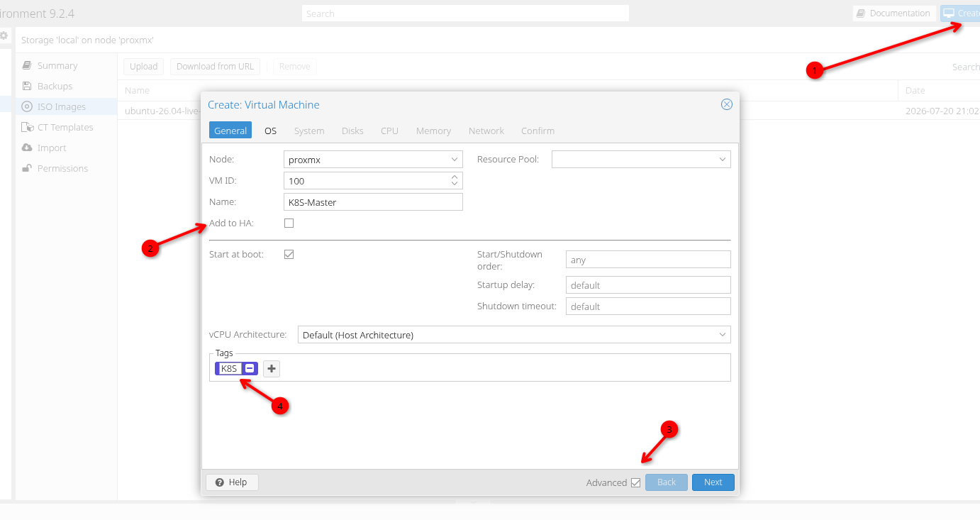Click into the Shutdown timeout field
The width and height of the screenshot is (980, 520).
coord(648,306)
